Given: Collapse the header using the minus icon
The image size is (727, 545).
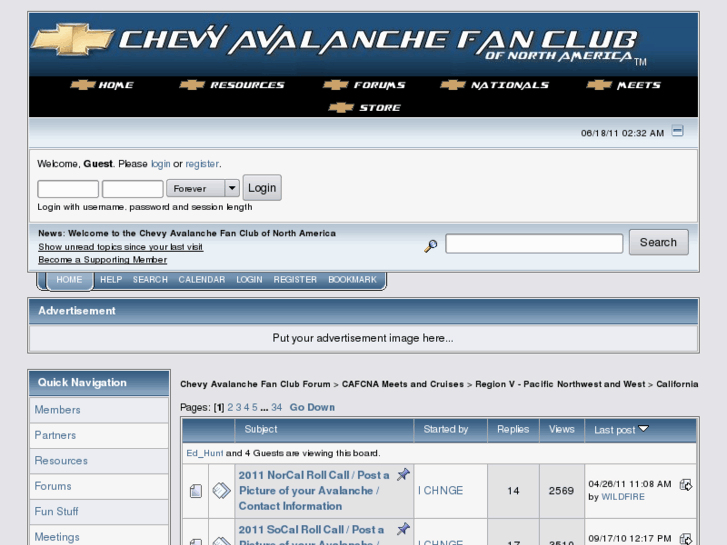Looking at the screenshot, I should click(x=677, y=132).
